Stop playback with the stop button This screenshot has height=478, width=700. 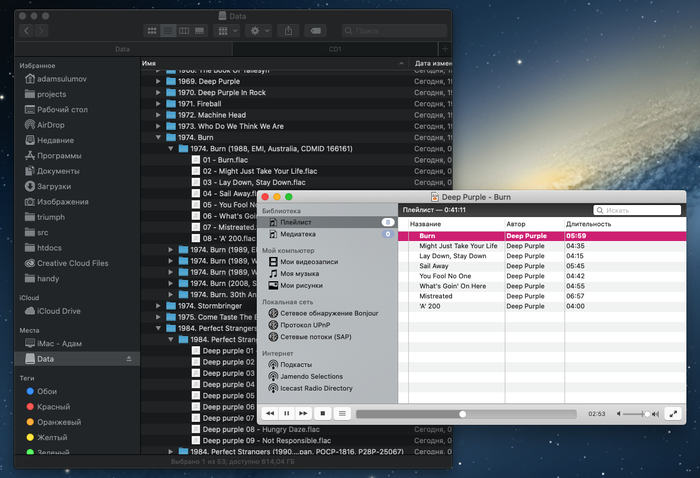[322, 413]
